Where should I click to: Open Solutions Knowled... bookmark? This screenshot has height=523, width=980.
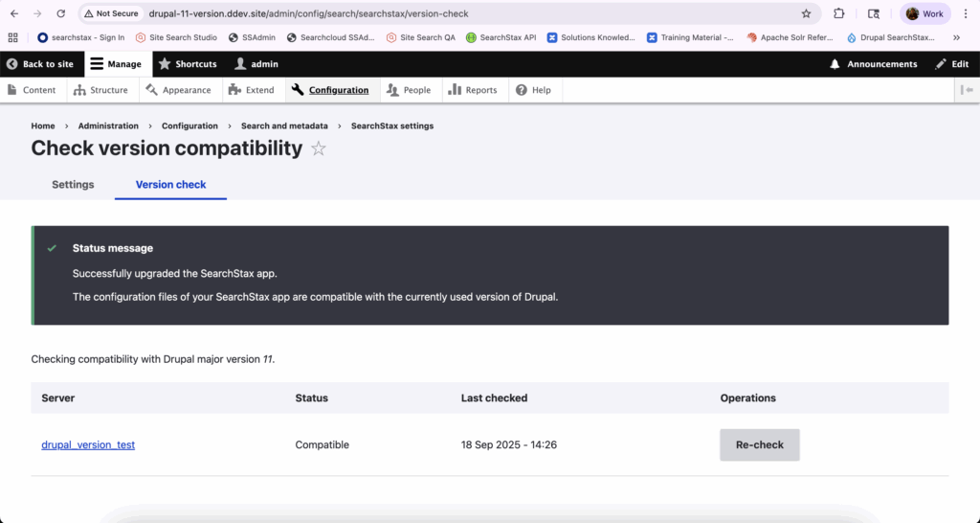pyautogui.click(x=590, y=37)
